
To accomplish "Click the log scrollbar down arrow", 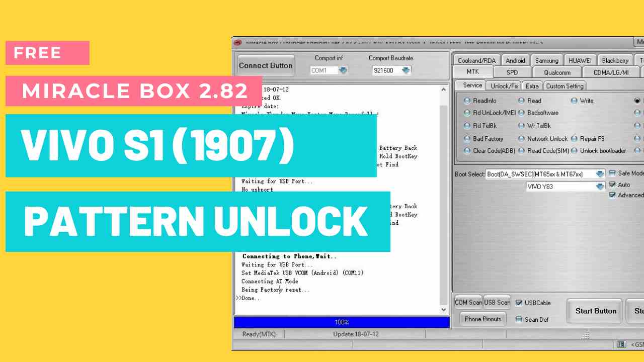I will click(444, 310).
